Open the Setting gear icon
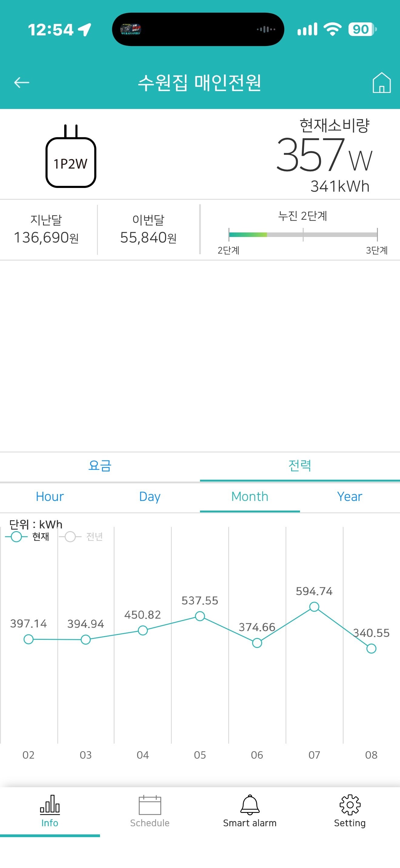 point(350,805)
